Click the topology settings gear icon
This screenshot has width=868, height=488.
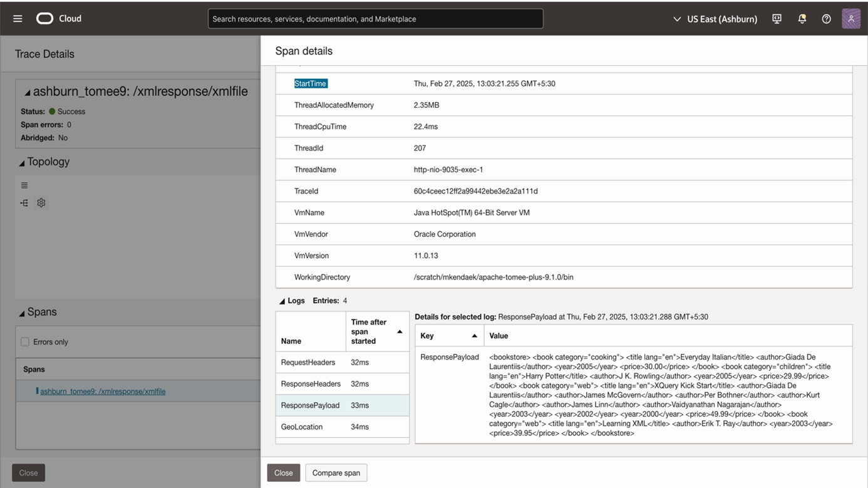pos(41,203)
